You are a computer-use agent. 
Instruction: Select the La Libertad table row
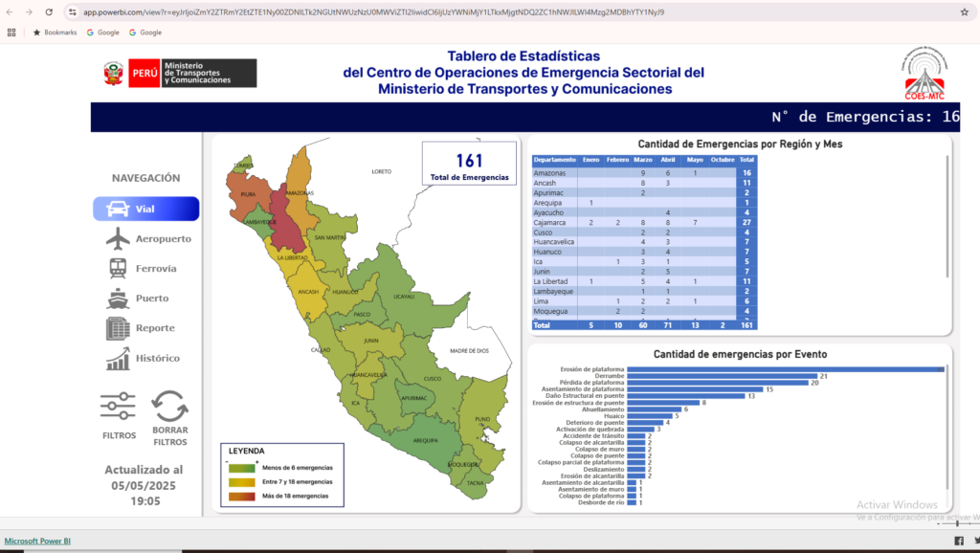(x=644, y=282)
